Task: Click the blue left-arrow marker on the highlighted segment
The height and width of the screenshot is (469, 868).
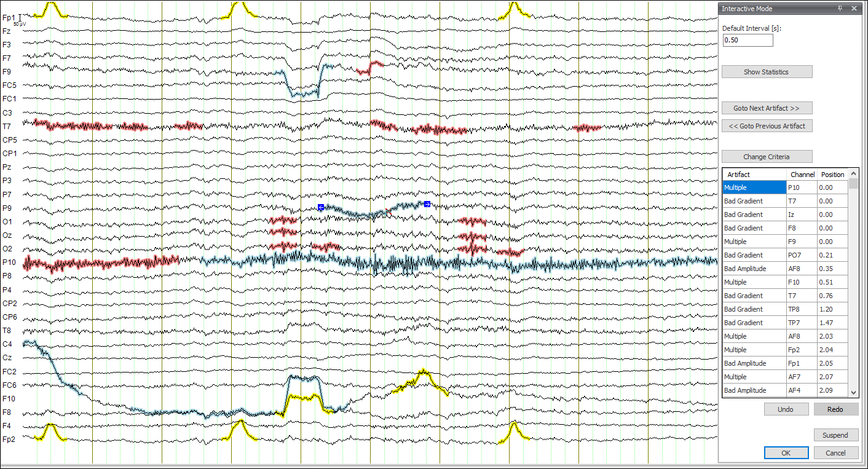Action: point(320,207)
